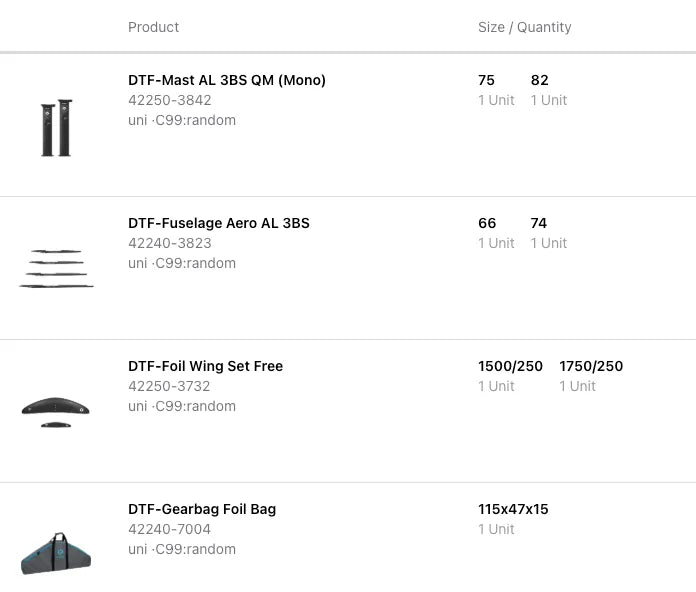696x592 pixels.
Task: Click the Product column header
Action: click(x=153, y=27)
